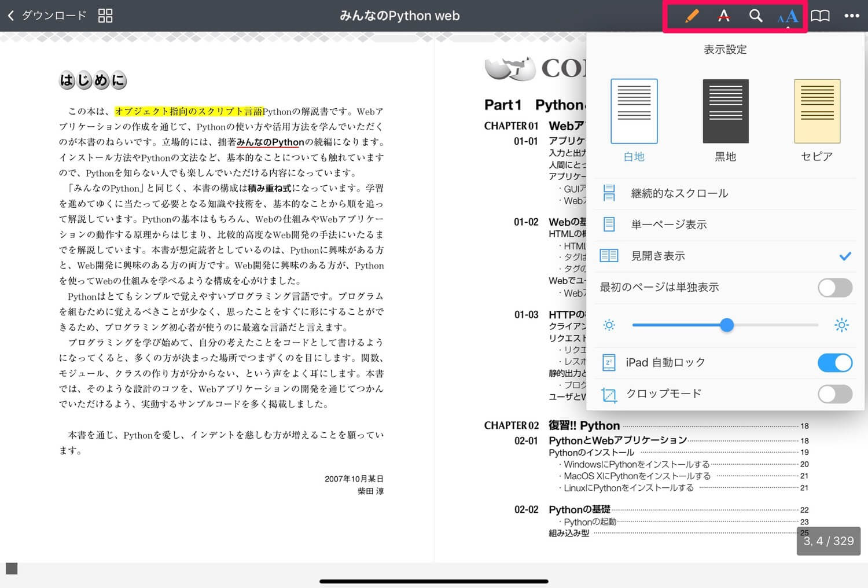Image resolution: width=868 pixels, height=588 pixels.
Task: Turn off the iPad 自動ロック switch
Action: pyautogui.click(x=835, y=363)
